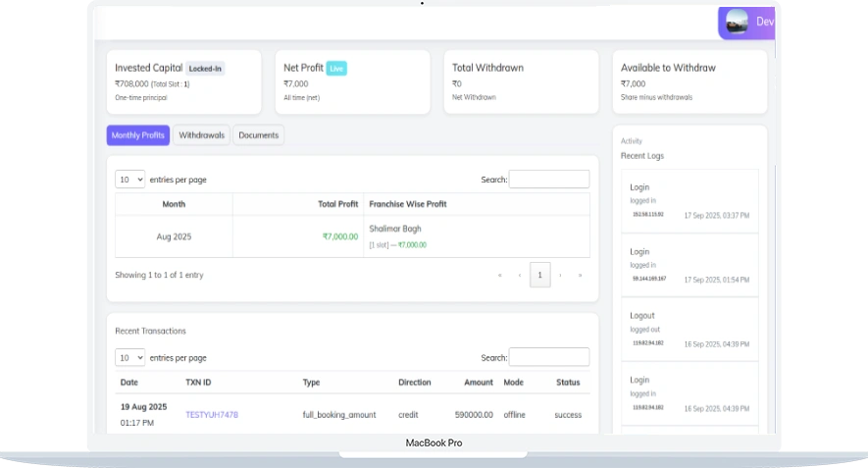Jump to last page of Monthly Profits
The height and width of the screenshot is (468, 868).
tap(580, 275)
